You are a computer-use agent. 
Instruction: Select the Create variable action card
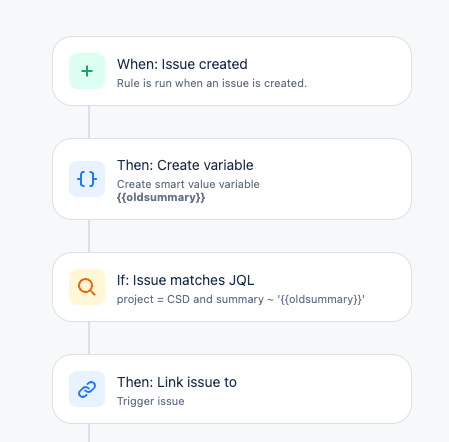(x=232, y=179)
